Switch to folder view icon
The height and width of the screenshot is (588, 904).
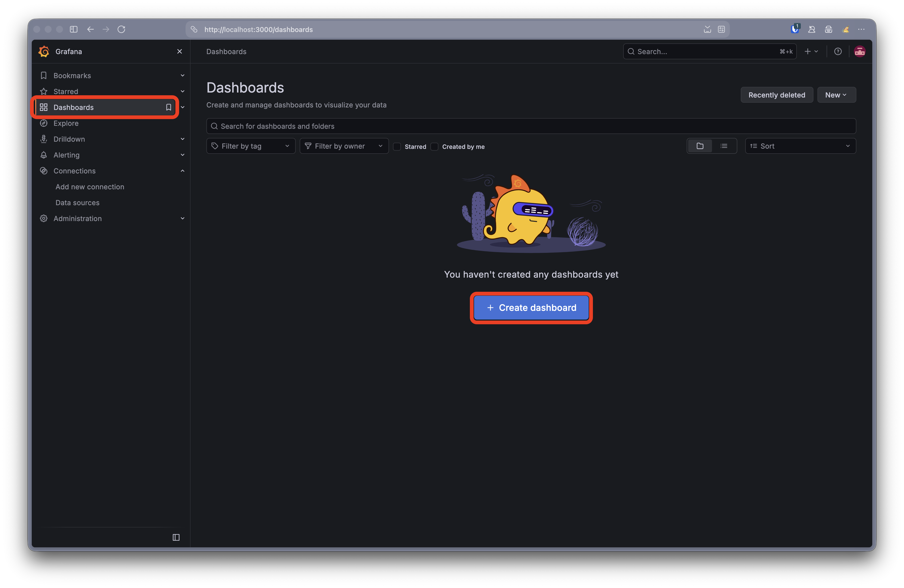(x=700, y=146)
